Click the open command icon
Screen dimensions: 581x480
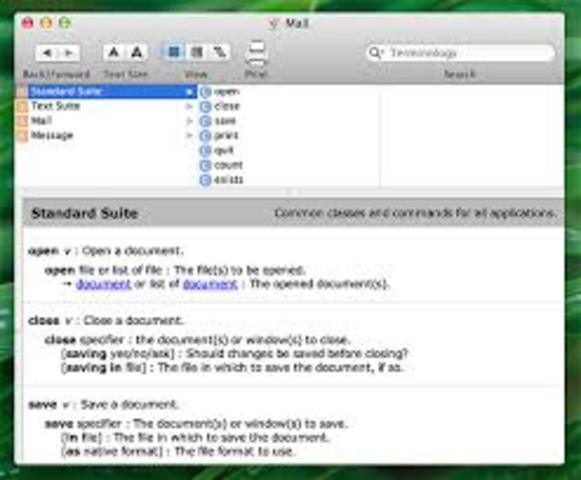tap(205, 92)
